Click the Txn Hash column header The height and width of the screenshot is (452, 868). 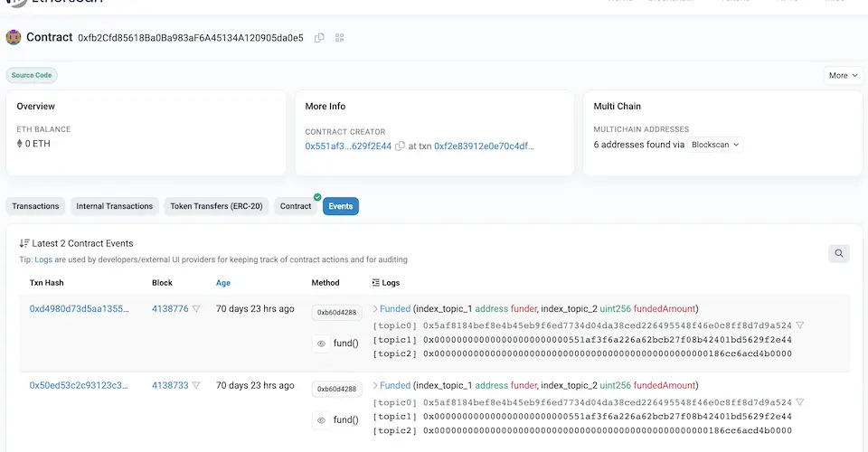tap(46, 283)
